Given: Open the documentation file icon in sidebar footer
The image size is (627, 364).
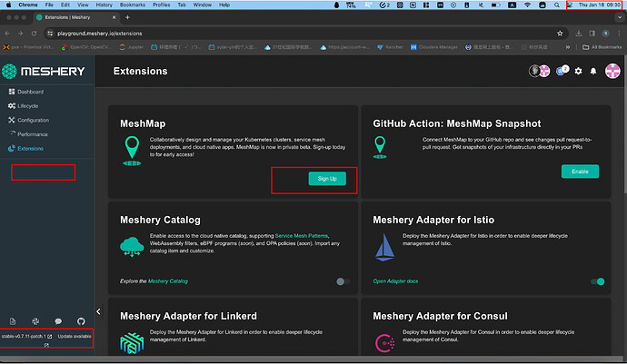Looking at the screenshot, I should coord(13,321).
